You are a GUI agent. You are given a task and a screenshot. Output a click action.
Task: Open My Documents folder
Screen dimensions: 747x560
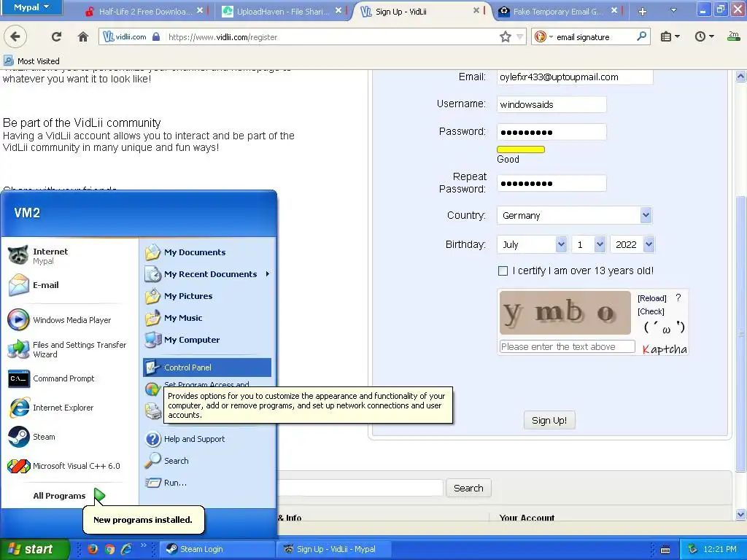click(185, 252)
